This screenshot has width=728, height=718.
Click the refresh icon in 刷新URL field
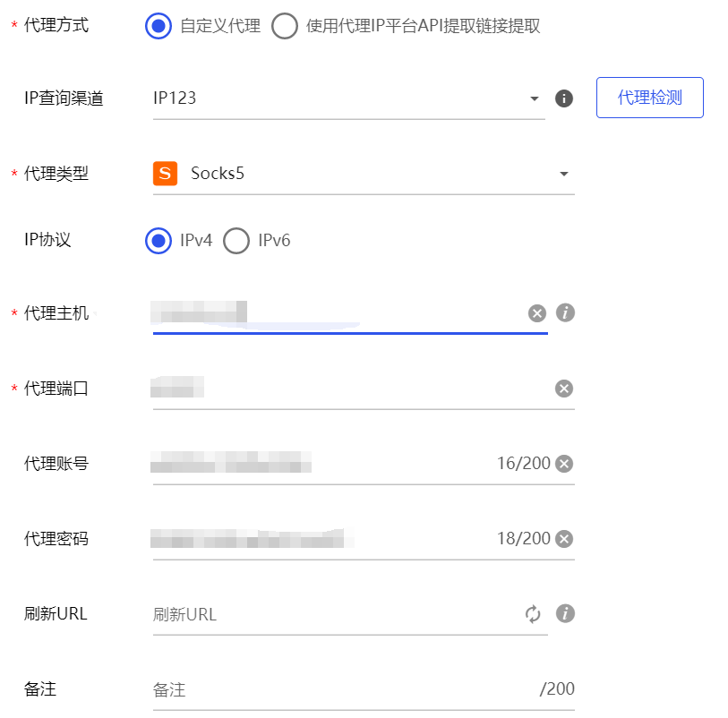533,613
